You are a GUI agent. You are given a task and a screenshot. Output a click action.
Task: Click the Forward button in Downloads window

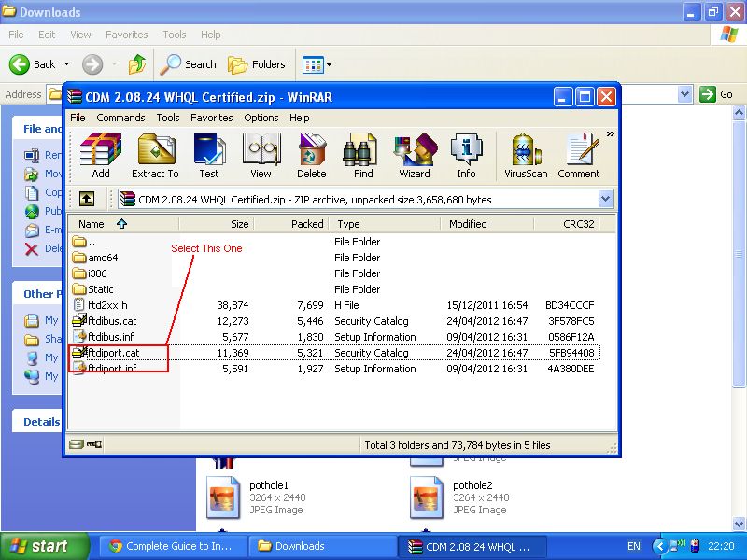click(92, 64)
